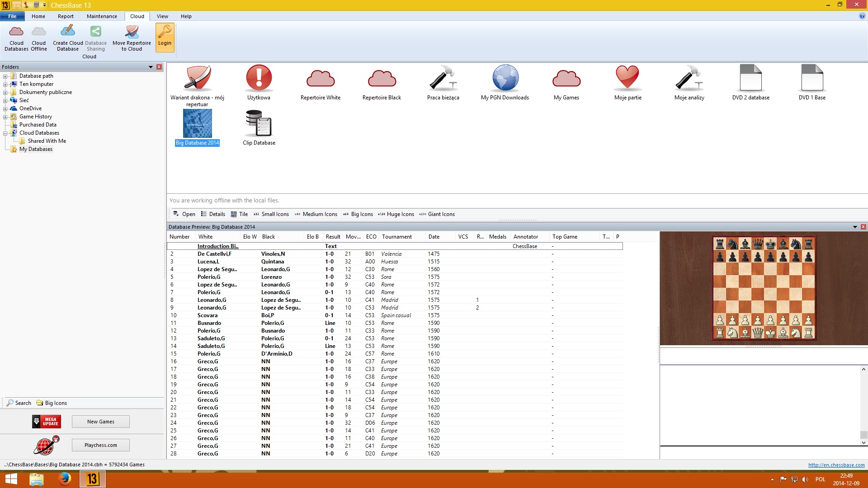Expand the Game History tree node

point(5,117)
